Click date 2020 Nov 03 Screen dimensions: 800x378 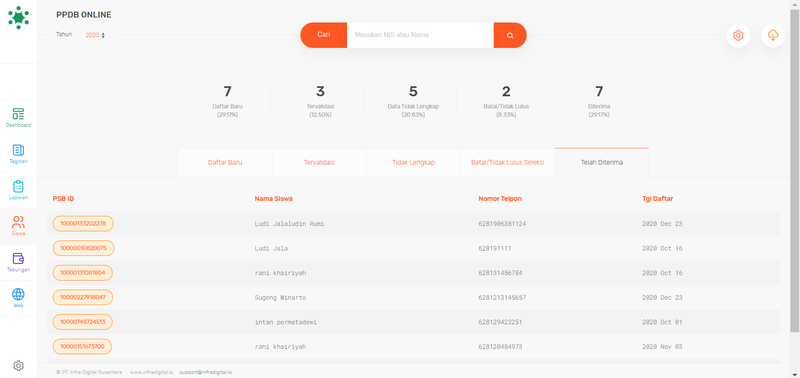click(662, 347)
